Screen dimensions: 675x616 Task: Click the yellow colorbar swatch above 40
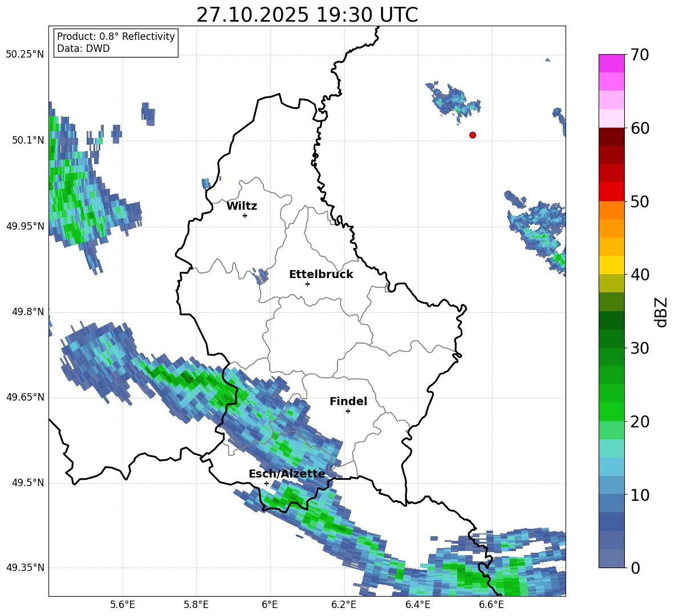tap(611, 265)
